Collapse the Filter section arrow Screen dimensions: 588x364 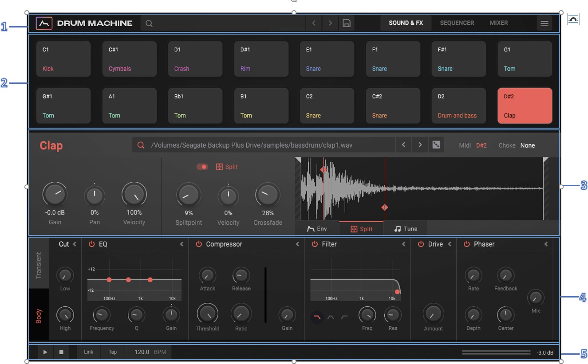pos(404,244)
